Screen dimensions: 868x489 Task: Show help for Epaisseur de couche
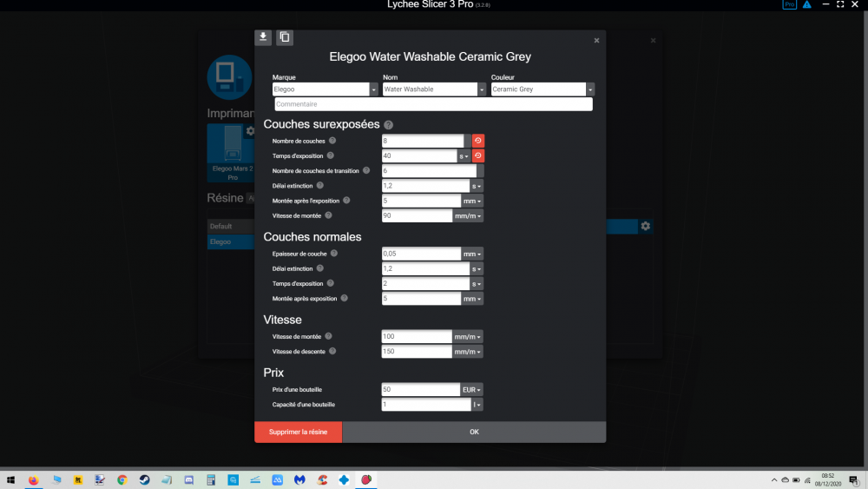pyautogui.click(x=334, y=254)
